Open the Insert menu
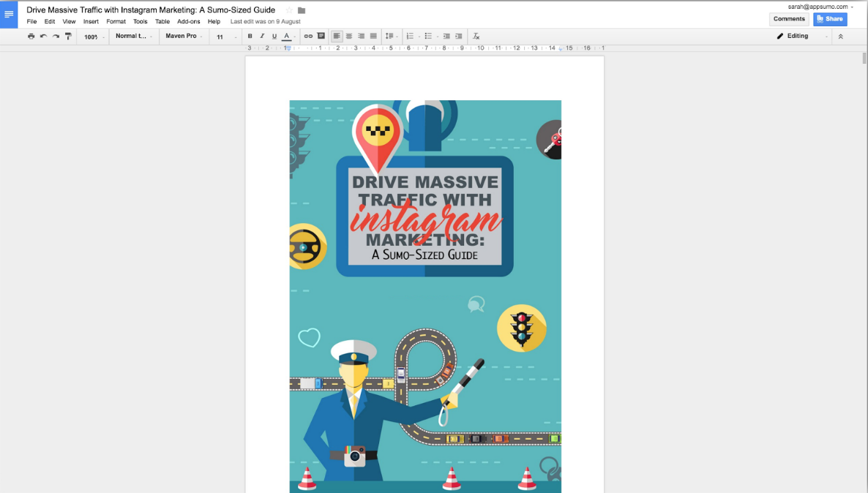The image size is (868, 493). [91, 22]
